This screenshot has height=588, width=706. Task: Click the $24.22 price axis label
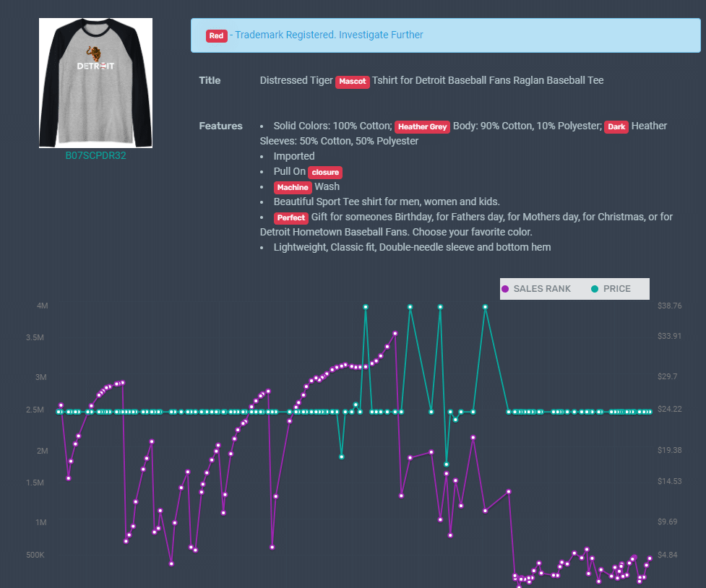(670, 410)
